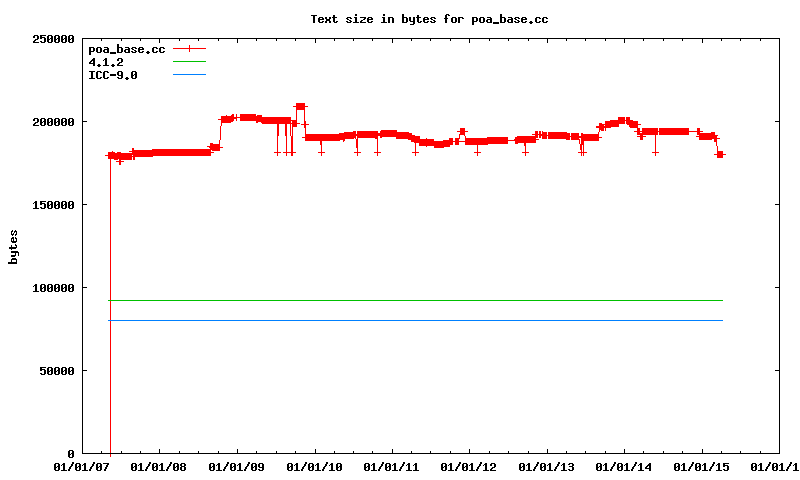Click the highest red data peak in late 2009
This screenshot has width=800, height=480.
point(300,106)
